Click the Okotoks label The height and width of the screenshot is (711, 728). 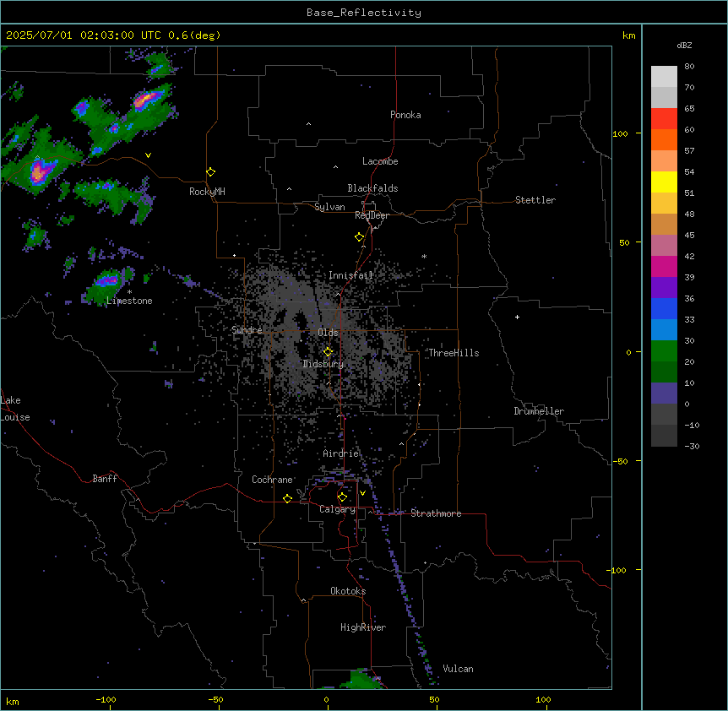tap(348, 591)
